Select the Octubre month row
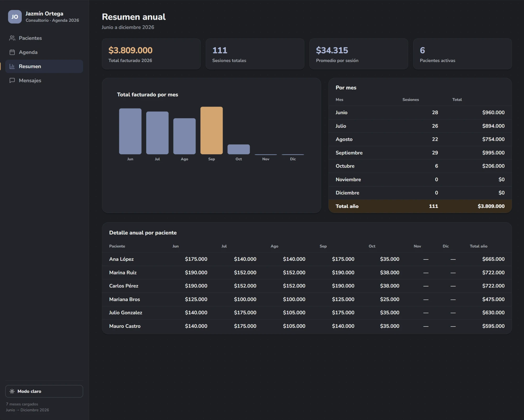 pyautogui.click(x=420, y=166)
